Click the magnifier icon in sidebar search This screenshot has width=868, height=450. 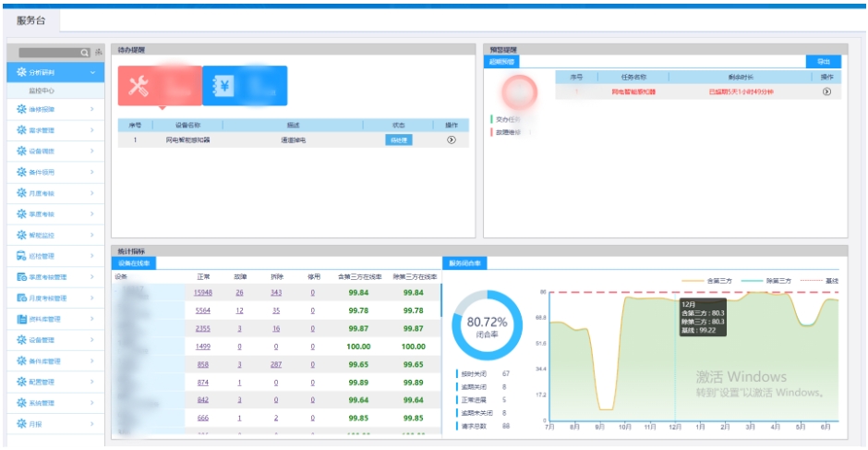click(85, 54)
